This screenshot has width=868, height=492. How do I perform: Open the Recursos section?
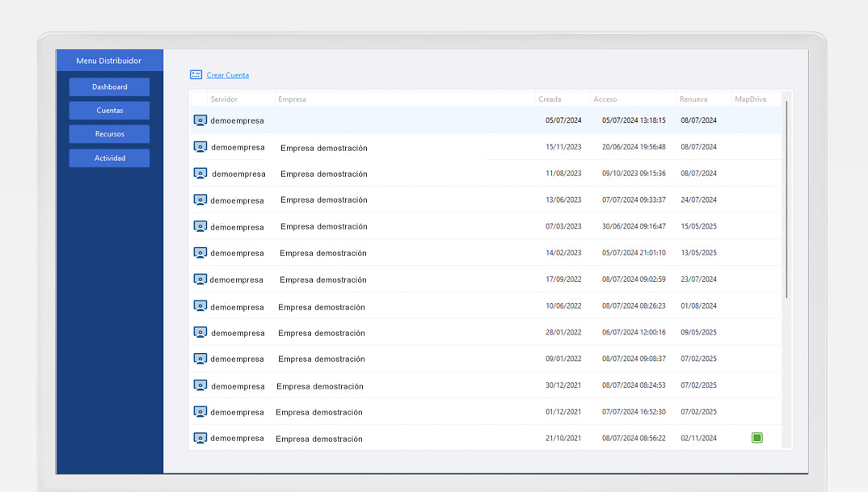tap(110, 134)
